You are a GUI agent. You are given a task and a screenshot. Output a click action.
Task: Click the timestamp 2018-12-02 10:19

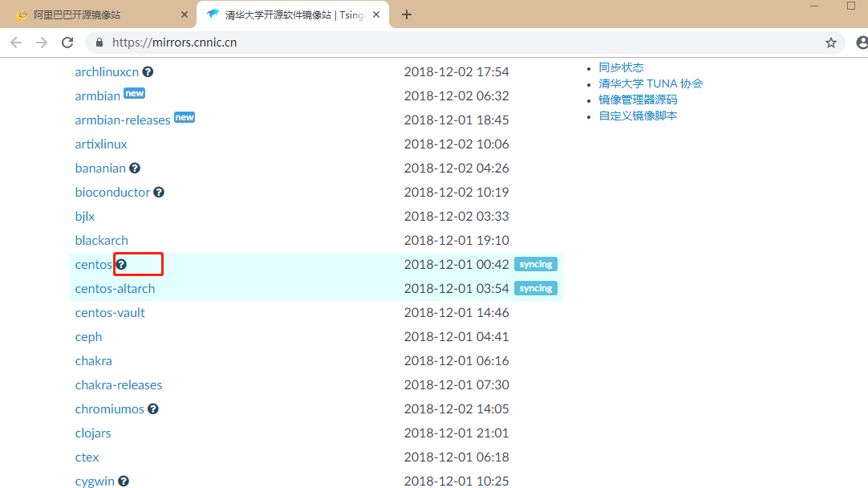(456, 192)
